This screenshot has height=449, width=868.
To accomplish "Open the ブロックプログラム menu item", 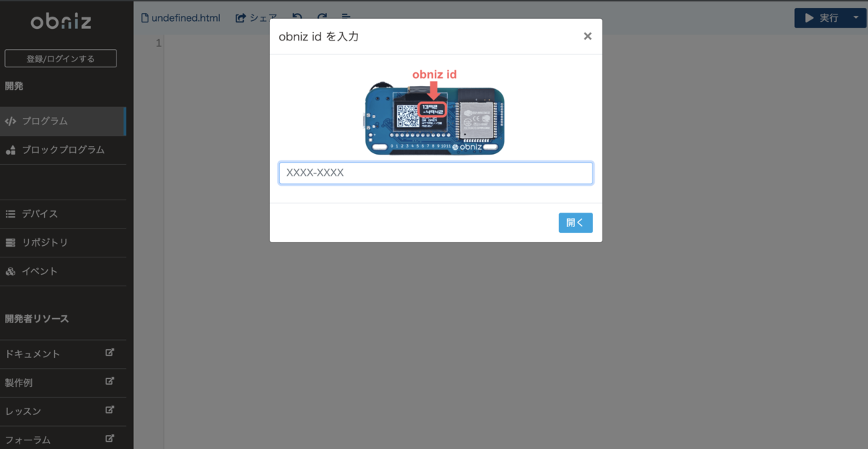I will [63, 150].
